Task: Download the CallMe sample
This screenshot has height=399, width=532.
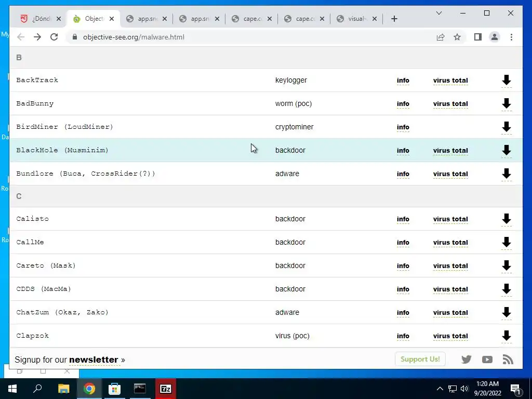Action: [506, 242]
